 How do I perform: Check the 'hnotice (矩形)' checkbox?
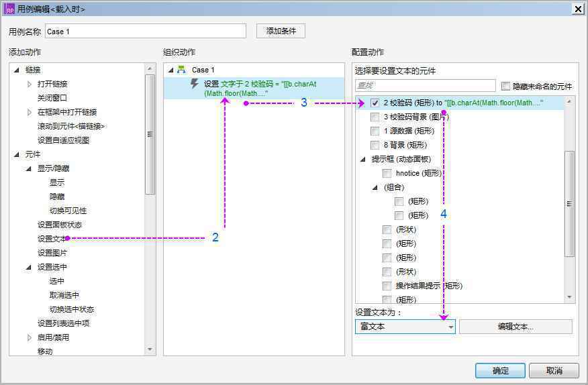pyautogui.click(x=387, y=173)
